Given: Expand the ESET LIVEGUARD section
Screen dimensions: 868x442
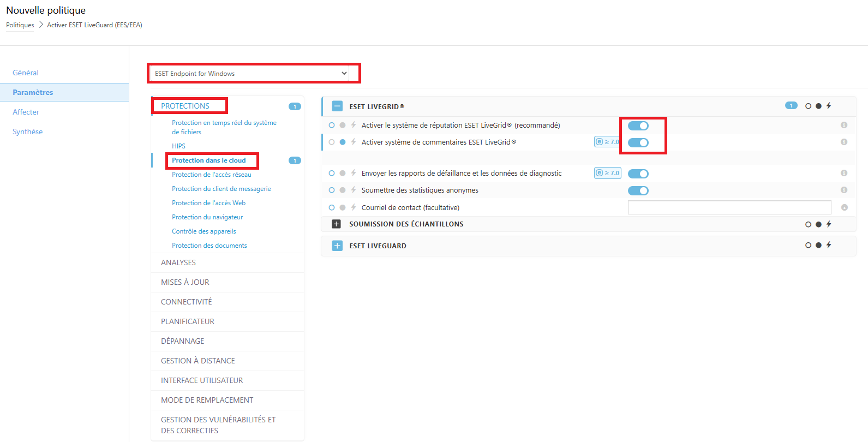Looking at the screenshot, I should 337,246.
